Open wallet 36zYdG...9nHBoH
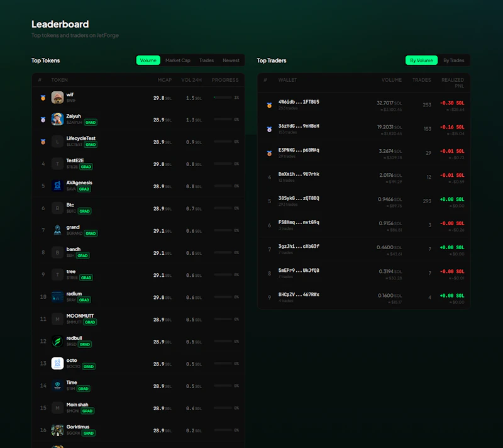Viewport: 503px width, 448px height. [299, 126]
